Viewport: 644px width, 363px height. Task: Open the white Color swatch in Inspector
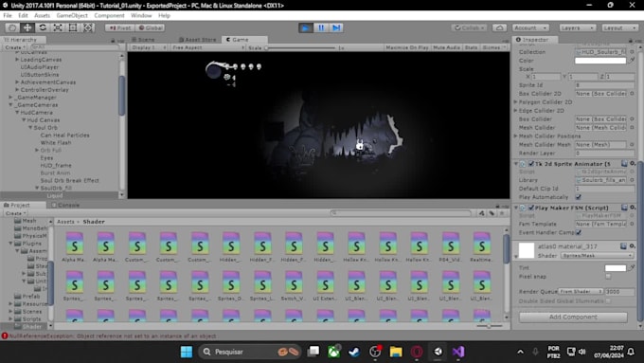600,61
